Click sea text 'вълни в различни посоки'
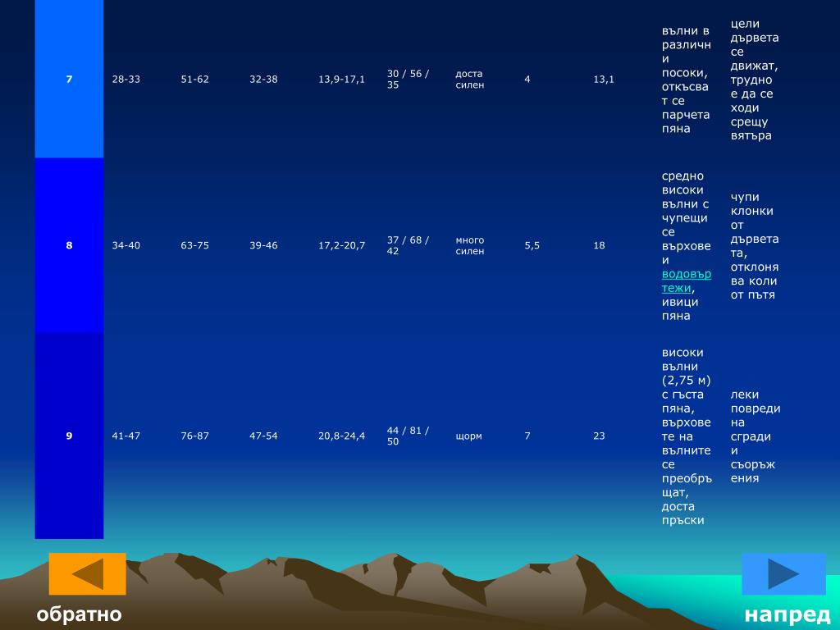The width and height of the screenshot is (840, 630). 687,52
